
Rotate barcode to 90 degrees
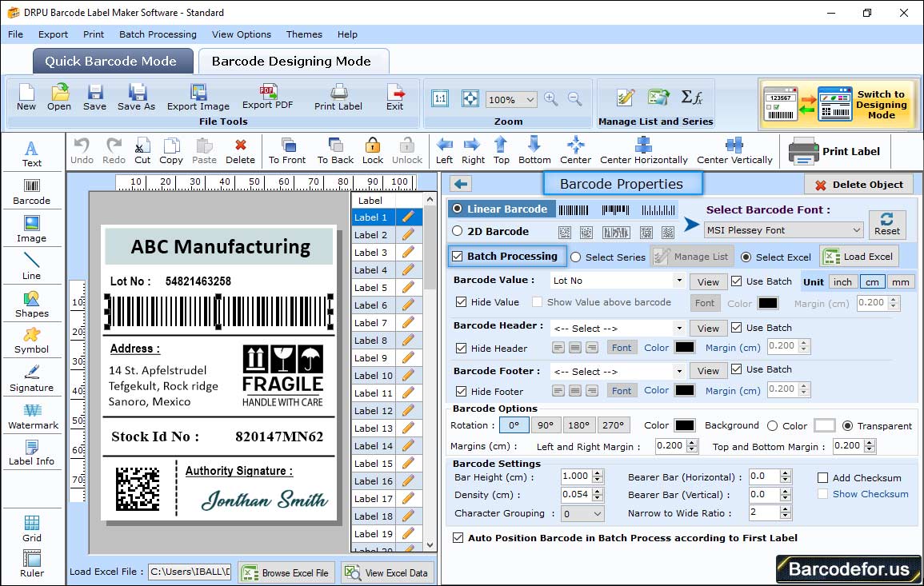[545, 425]
